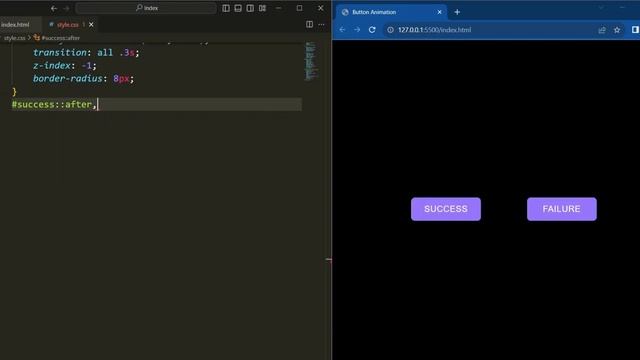Go back in the browser
640x360 pixels.
(x=342, y=30)
